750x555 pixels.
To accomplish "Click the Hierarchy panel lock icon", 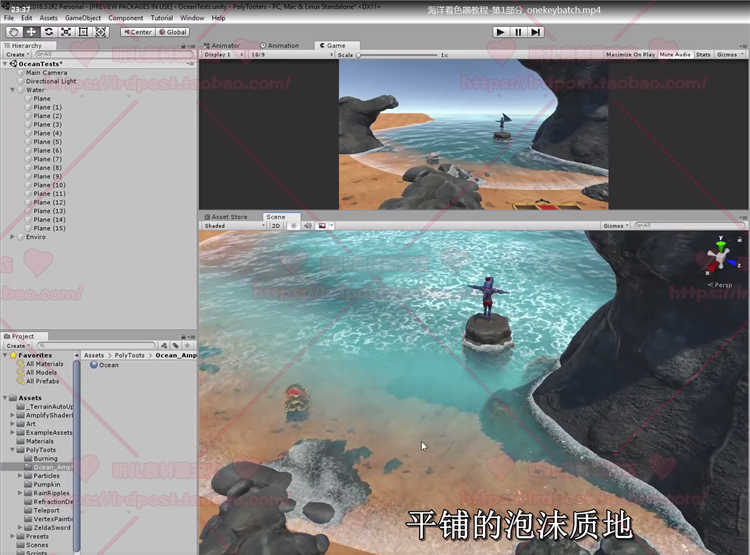I will pyautogui.click(x=183, y=46).
